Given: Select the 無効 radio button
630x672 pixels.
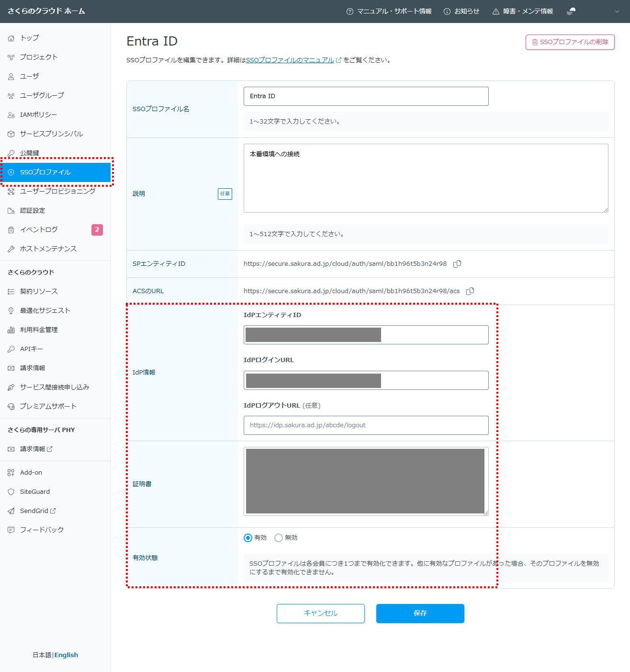Looking at the screenshot, I should click(x=279, y=538).
